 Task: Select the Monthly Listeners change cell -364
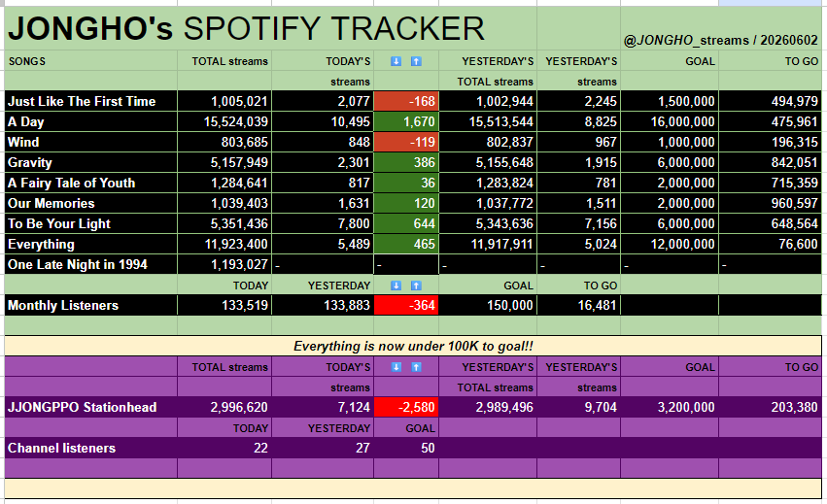406,305
